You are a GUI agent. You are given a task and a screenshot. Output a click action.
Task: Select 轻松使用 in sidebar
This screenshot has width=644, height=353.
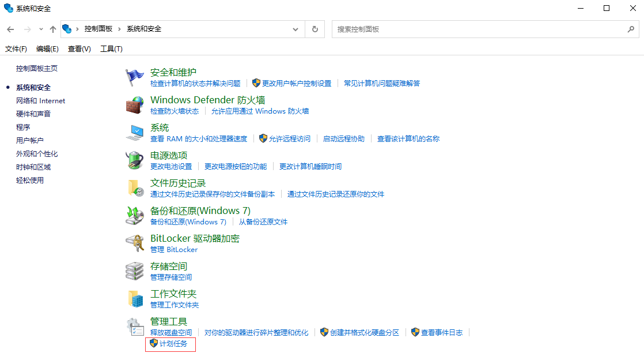[x=30, y=180]
